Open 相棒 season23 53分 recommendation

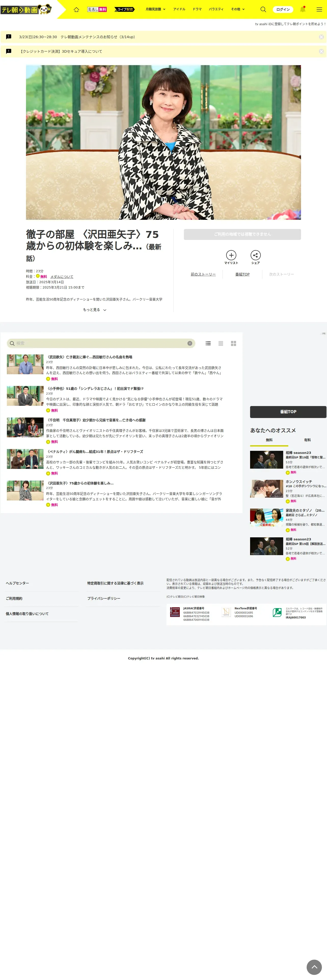click(x=288, y=462)
